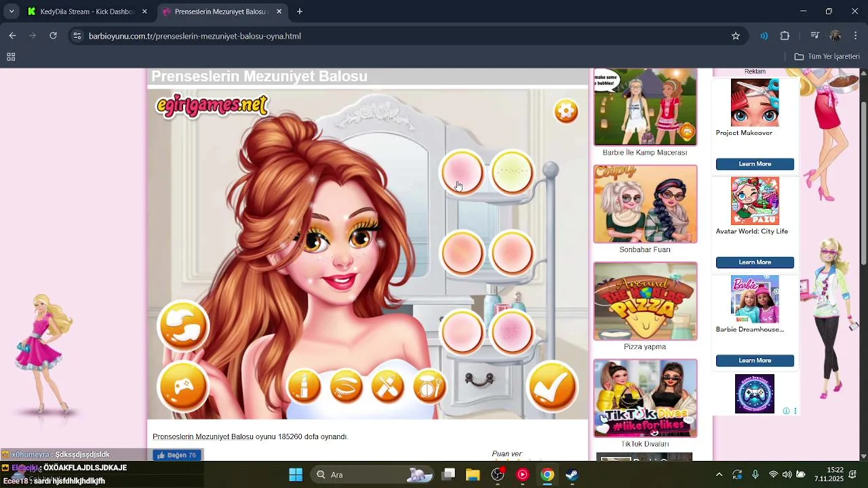The width and height of the screenshot is (868, 488).
Task: Click Learn More under Avatar World ad
Action: coord(755,262)
